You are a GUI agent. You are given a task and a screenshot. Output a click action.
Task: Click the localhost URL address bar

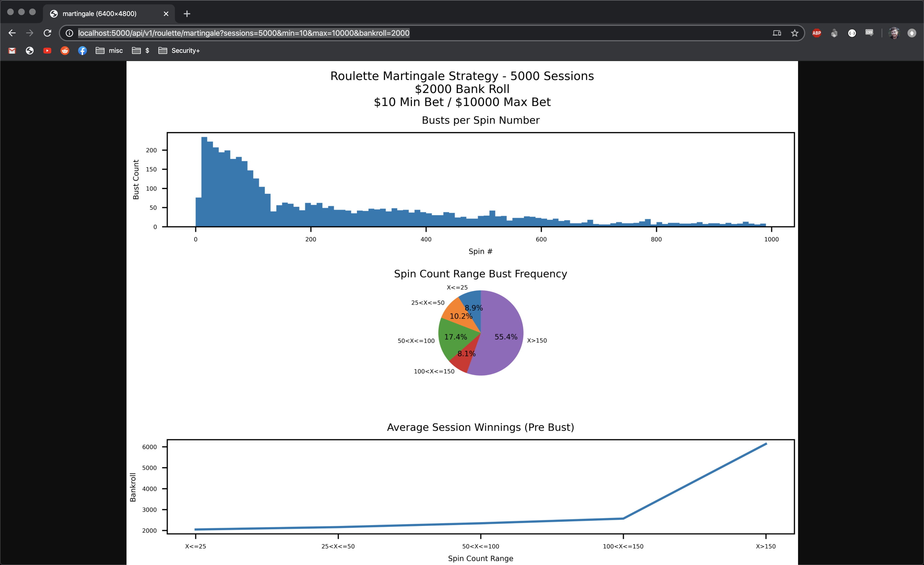click(x=244, y=33)
